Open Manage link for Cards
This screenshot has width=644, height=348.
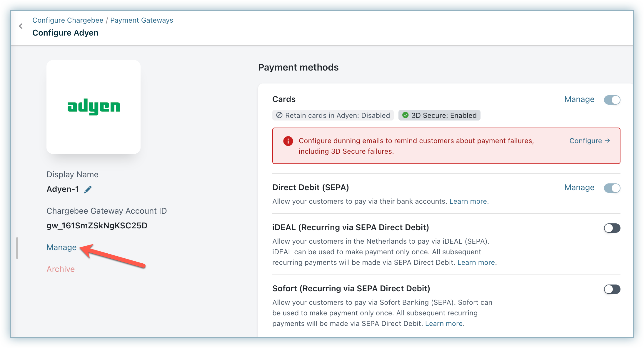[x=579, y=99]
